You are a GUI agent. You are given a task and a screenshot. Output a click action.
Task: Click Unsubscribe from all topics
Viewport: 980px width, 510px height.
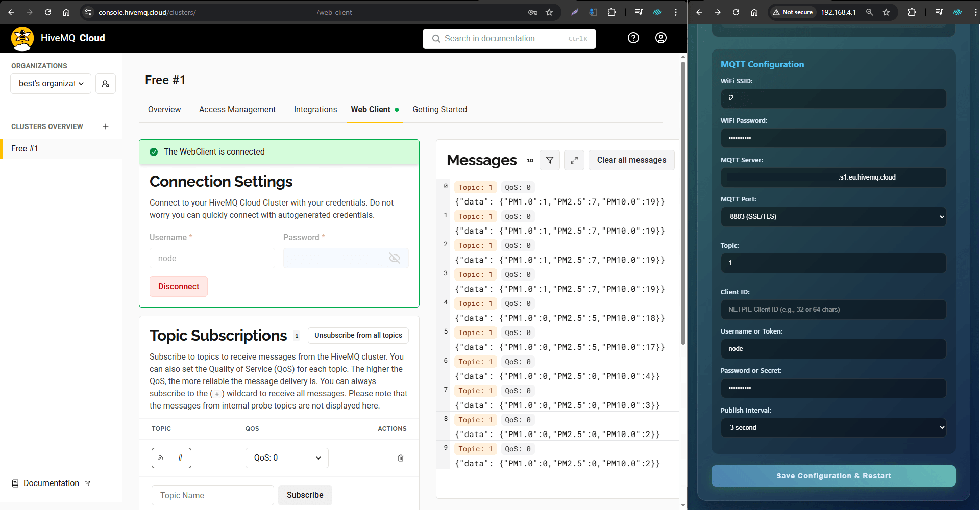click(358, 335)
